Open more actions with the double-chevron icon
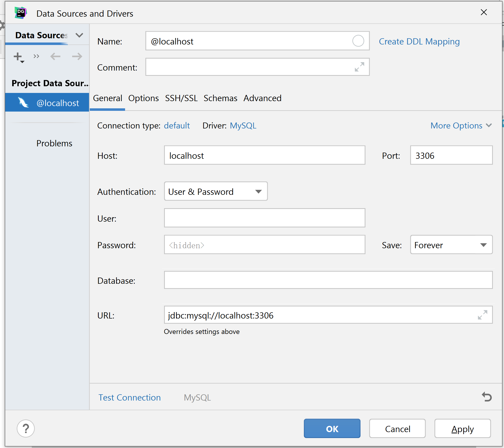The width and height of the screenshot is (504, 448). [36, 57]
